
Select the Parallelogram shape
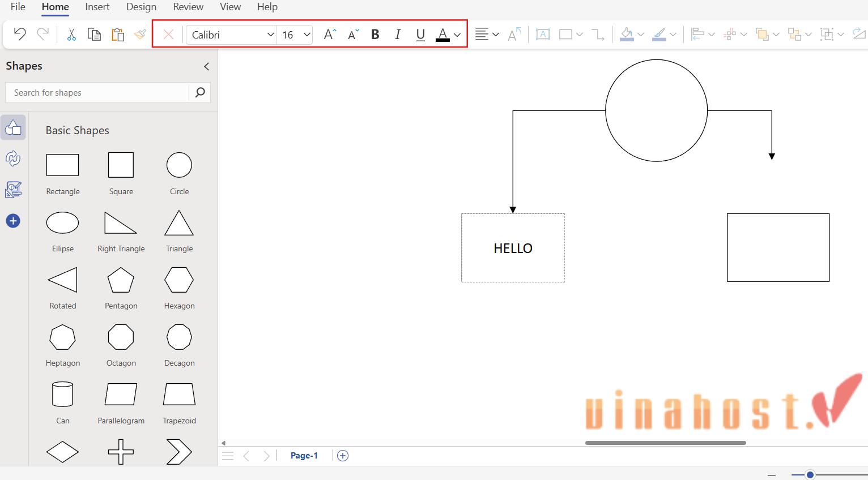coord(121,394)
